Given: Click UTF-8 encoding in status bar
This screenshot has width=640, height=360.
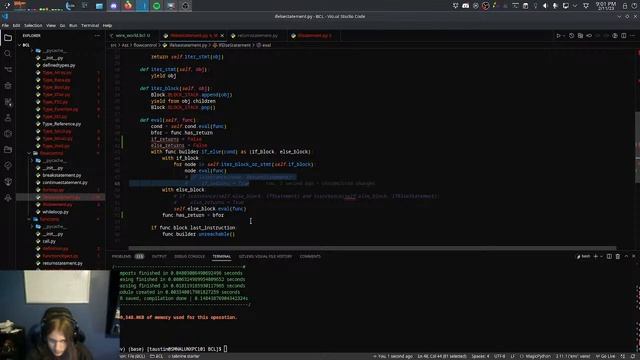Looking at the screenshot, I should pyautogui.click(x=500, y=356).
